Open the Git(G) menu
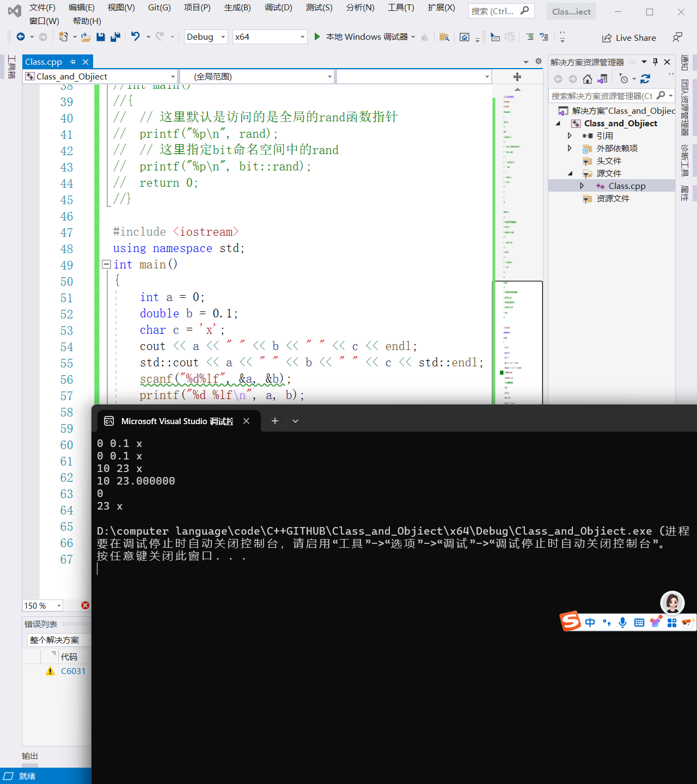 (x=160, y=8)
